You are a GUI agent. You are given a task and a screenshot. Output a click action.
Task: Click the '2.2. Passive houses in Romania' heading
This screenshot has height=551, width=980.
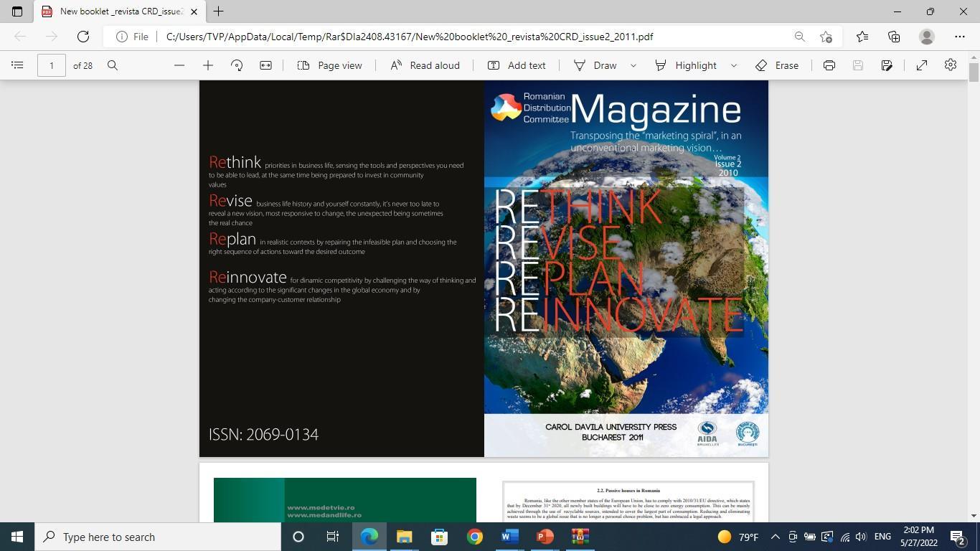point(628,491)
